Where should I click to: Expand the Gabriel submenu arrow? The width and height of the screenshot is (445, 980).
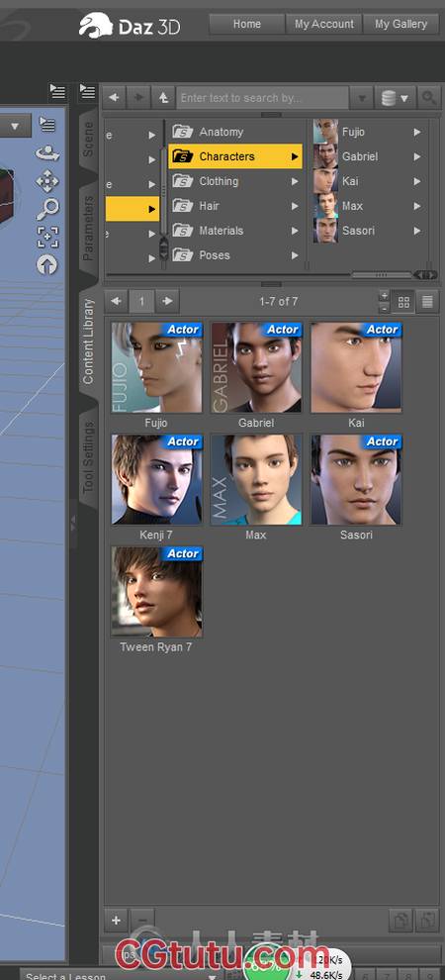[417, 156]
